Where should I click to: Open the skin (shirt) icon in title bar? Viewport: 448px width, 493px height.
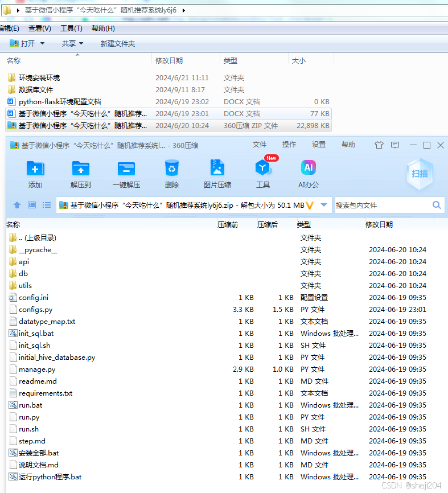click(379, 145)
